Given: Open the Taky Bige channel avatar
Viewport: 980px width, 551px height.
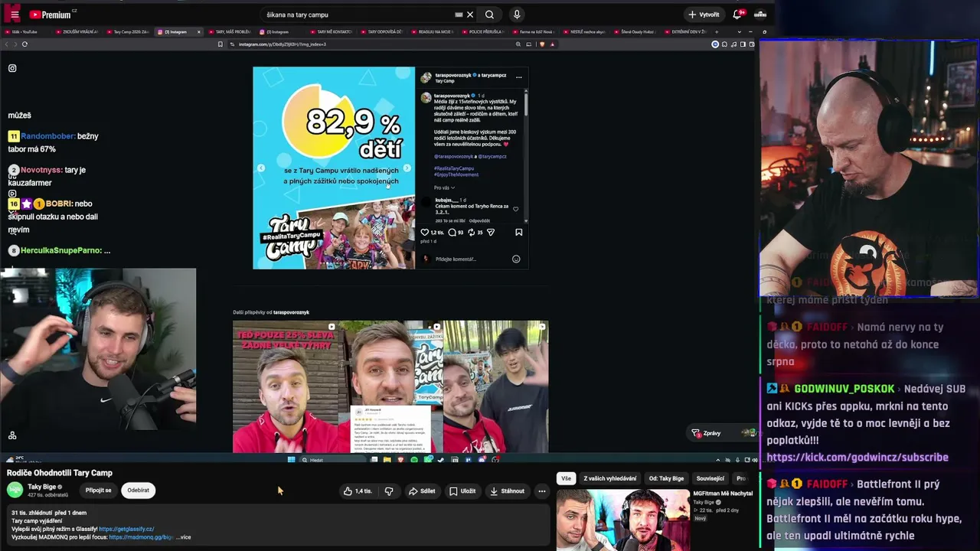Looking at the screenshot, I should tap(15, 491).
